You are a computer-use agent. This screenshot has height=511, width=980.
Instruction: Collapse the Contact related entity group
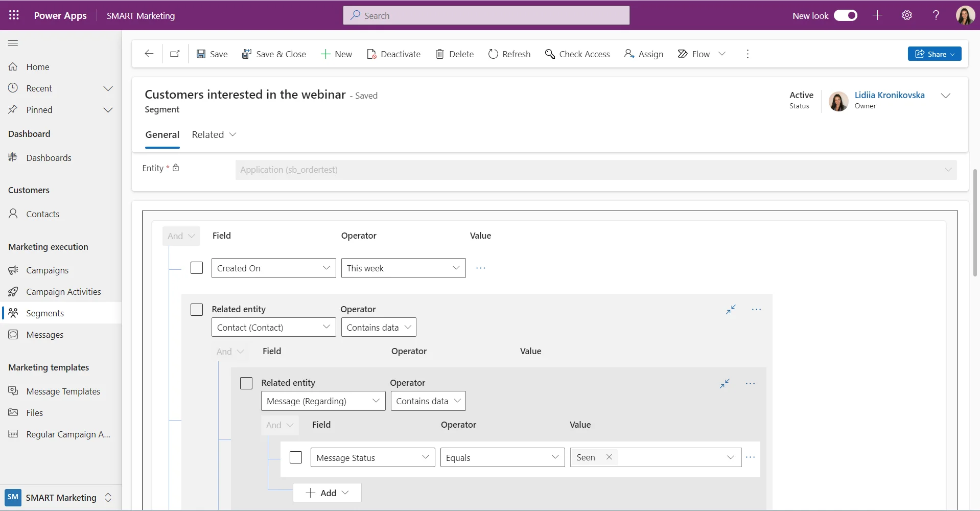tap(731, 309)
